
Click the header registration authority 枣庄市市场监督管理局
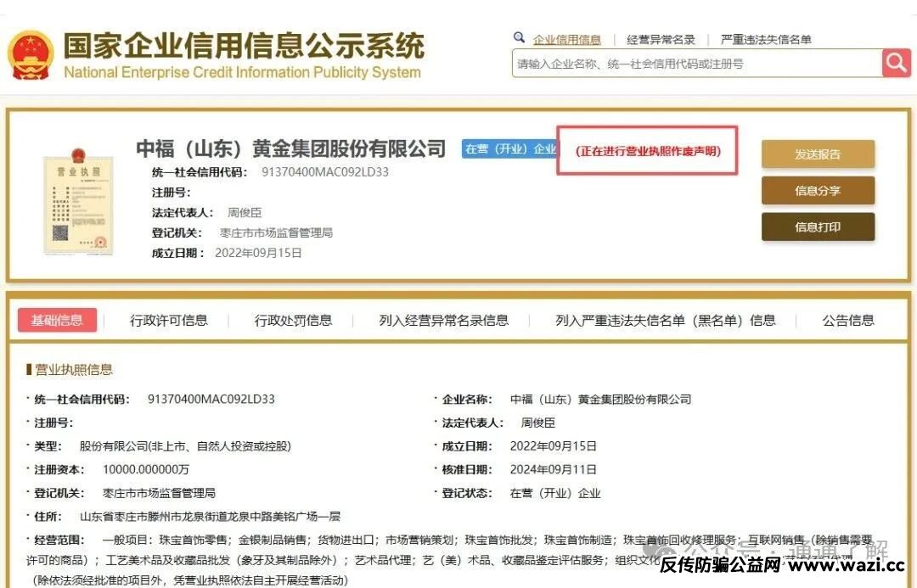[x=276, y=232]
